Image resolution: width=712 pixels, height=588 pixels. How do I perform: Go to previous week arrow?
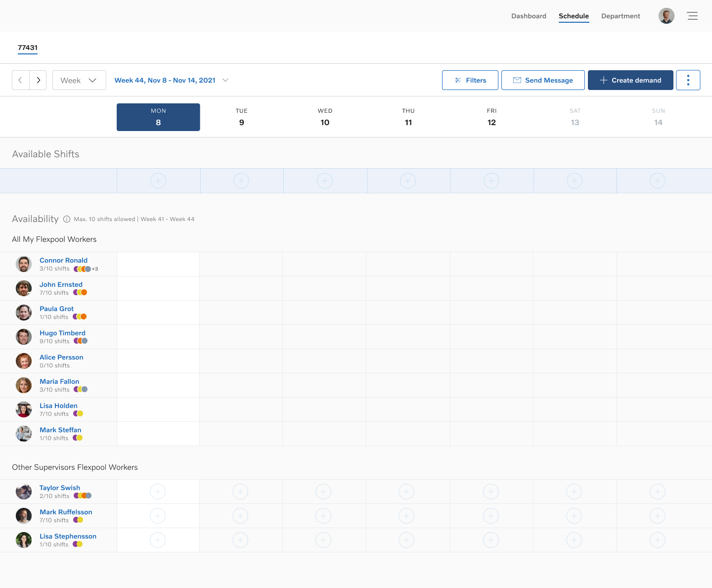tap(20, 80)
